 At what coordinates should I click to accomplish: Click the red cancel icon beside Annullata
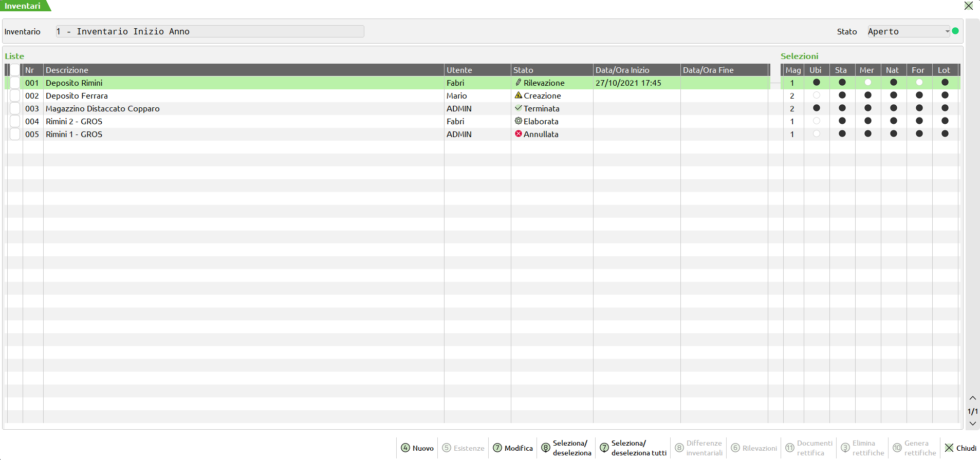click(519, 134)
